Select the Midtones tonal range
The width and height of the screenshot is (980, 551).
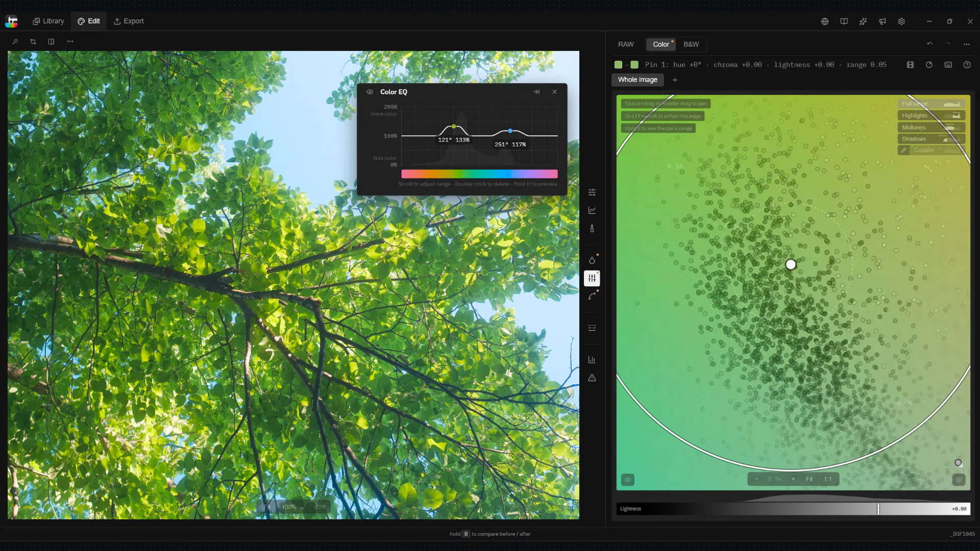pos(932,128)
